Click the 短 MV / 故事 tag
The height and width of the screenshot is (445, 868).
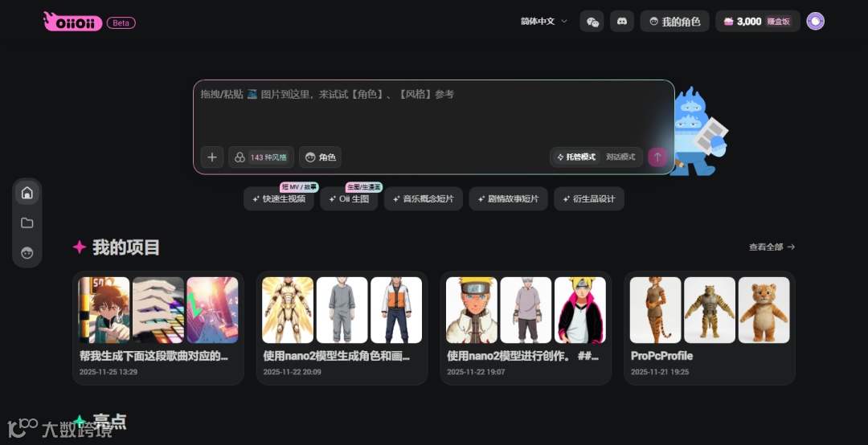pos(299,187)
